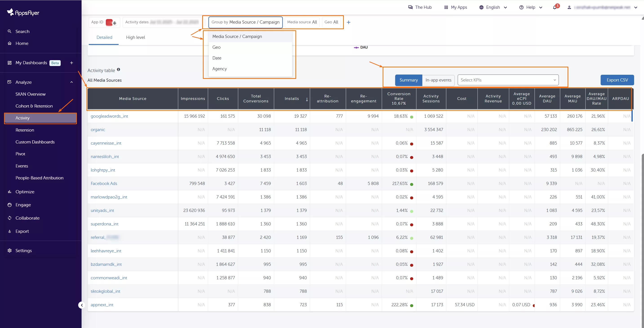Click the Collaborate icon in sidebar
The width and height of the screenshot is (644, 328).
click(x=9, y=218)
